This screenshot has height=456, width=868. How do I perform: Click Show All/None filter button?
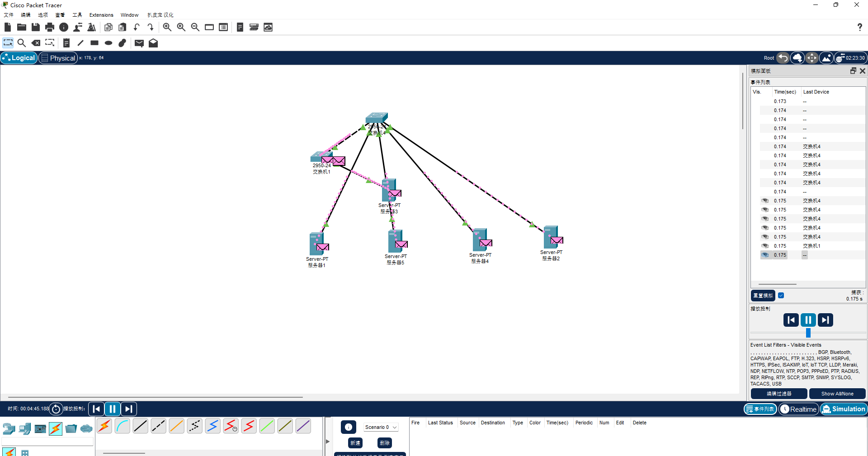pos(837,394)
